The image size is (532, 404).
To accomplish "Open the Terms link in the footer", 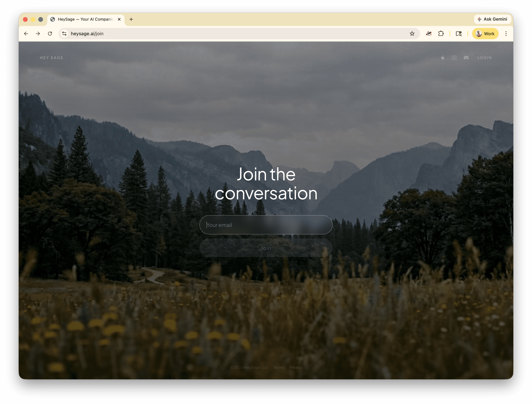I will click(x=278, y=367).
